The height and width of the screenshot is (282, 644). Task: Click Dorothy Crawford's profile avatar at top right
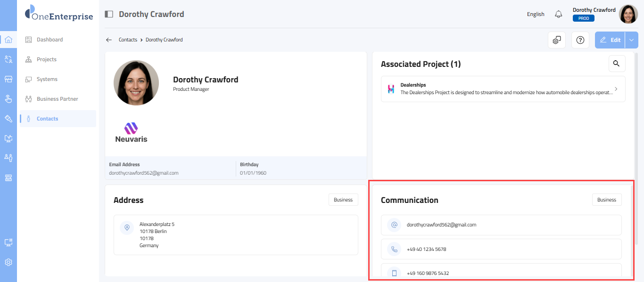(x=628, y=14)
